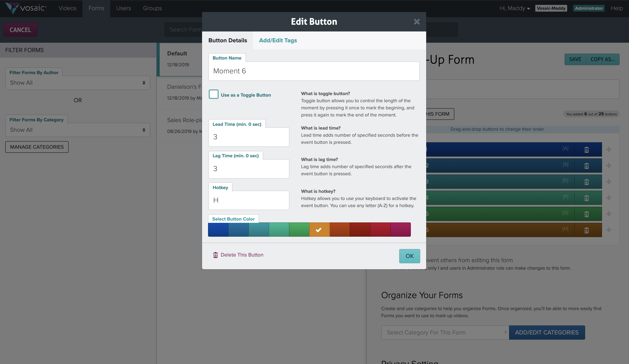Delete the button with hotkey [G]
Image resolution: width=629 pixels, height=364 pixels.
587,214
